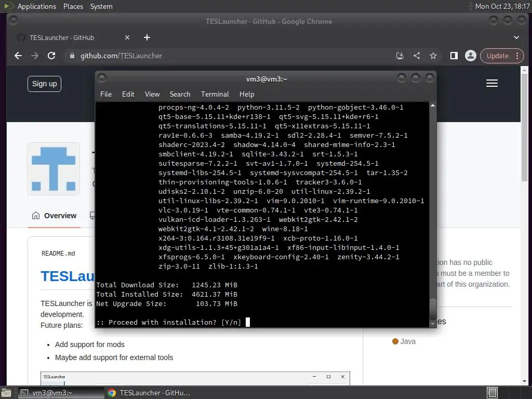Click 'Total Download Size' line in terminal
This screenshot has width=532, height=399.
[x=167, y=285]
